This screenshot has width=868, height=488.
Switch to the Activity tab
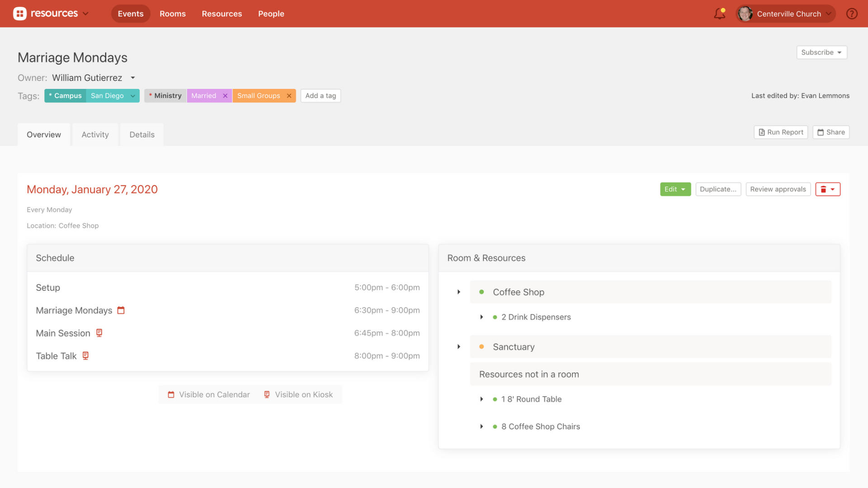pyautogui.click(x=95, y=134)
